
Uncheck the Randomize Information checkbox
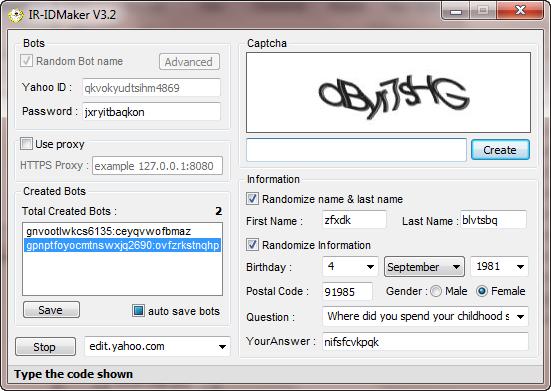[252, 244]
